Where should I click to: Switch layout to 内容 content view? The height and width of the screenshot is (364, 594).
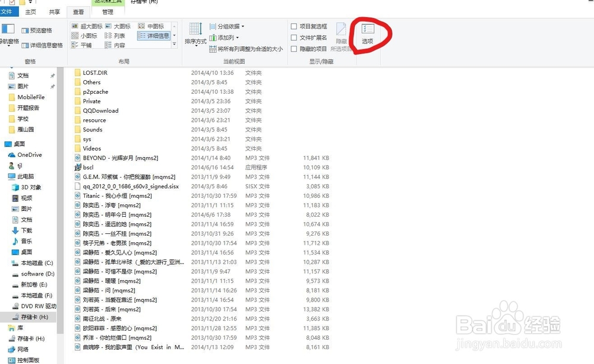[115, 45]
